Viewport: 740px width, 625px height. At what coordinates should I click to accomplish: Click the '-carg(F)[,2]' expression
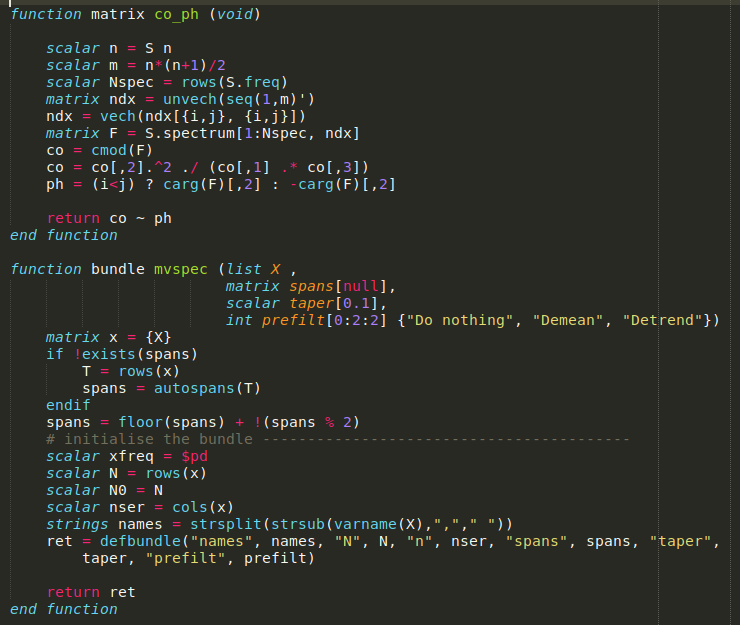click(343, 184)
